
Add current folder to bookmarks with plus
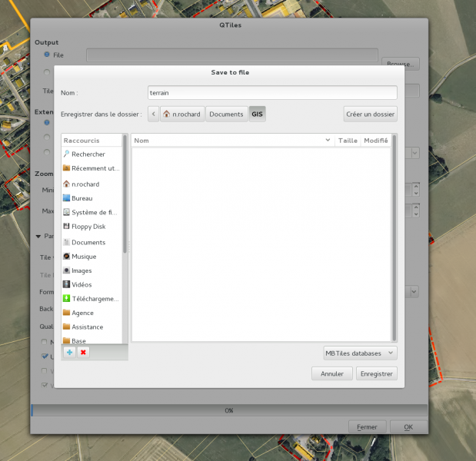tap(69, 352)
